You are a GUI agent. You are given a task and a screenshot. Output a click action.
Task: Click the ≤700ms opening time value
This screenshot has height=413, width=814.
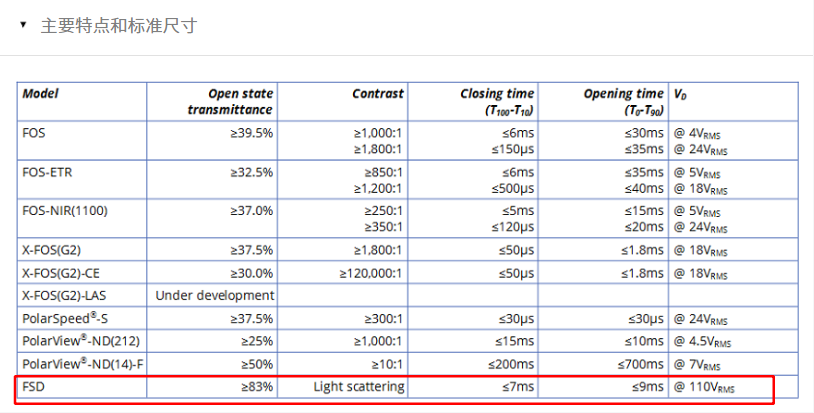click(x=641, y=364)
